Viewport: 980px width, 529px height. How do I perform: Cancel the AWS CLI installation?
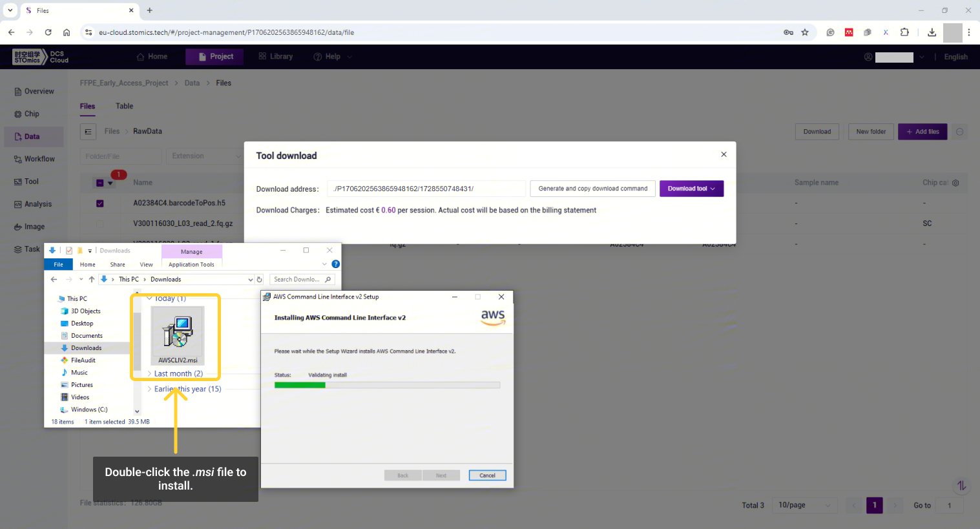pyautogui.click(x=487, y=475)
